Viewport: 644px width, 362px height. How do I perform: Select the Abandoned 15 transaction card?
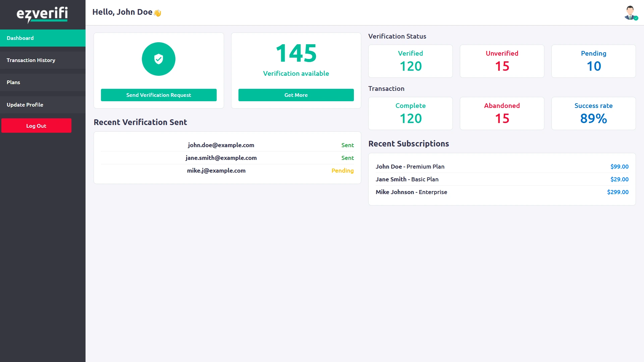point(502,113)
